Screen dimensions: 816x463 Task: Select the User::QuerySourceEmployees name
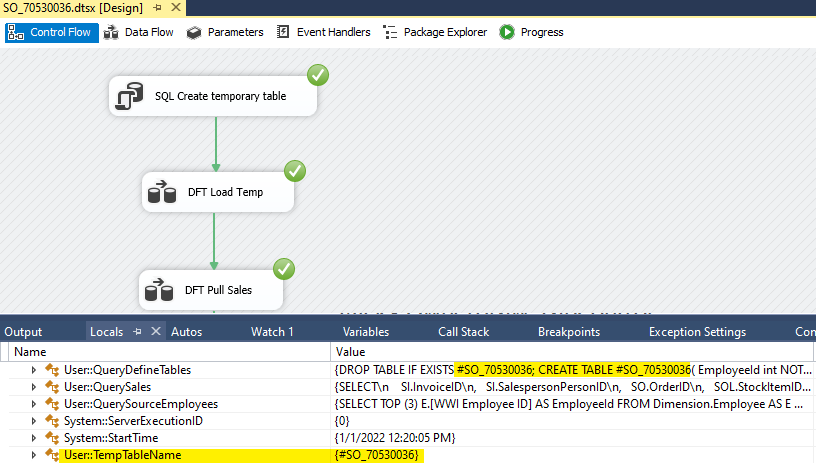(141, 404)
